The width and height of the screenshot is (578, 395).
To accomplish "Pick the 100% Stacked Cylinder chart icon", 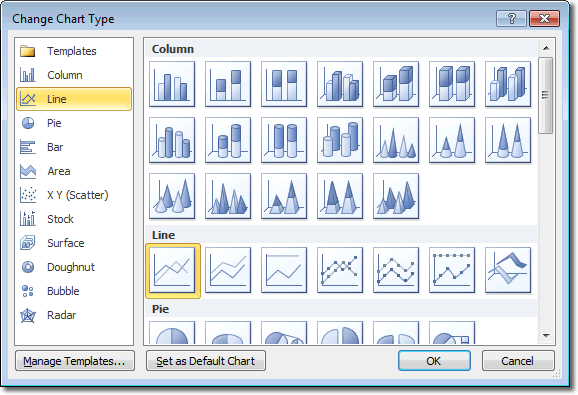I will coord(284,140).
